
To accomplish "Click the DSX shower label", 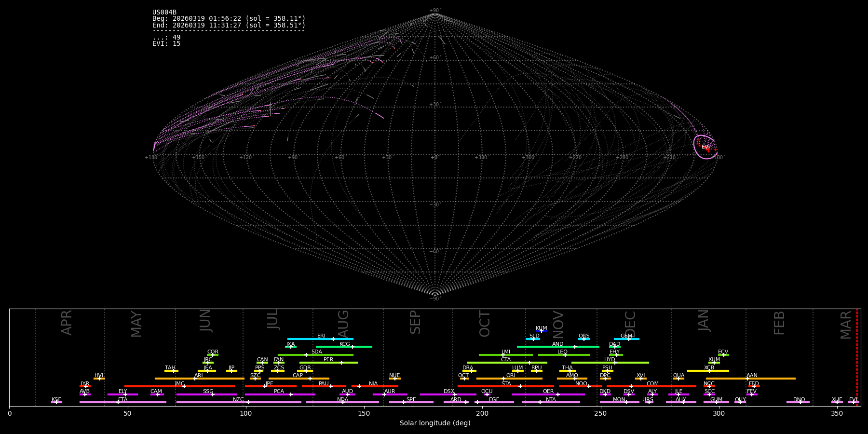I will (449, 392).
